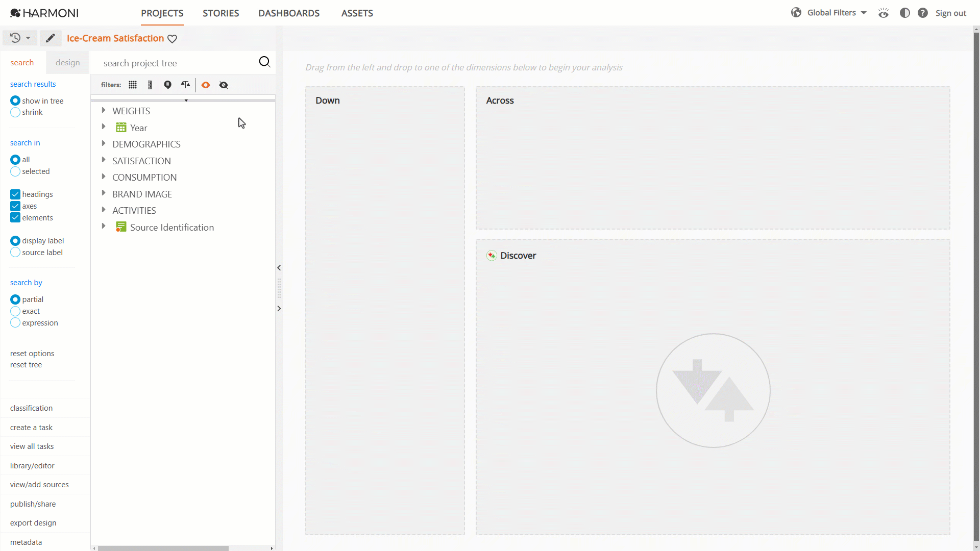Toggle the contrast theme icon
The image size is (980, 551).
click(905, 13)
